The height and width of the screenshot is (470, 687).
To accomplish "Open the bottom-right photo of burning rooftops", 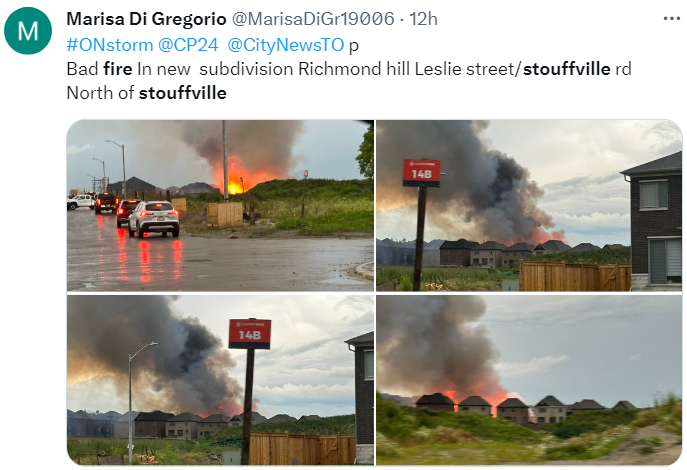I will coord(529,380).
